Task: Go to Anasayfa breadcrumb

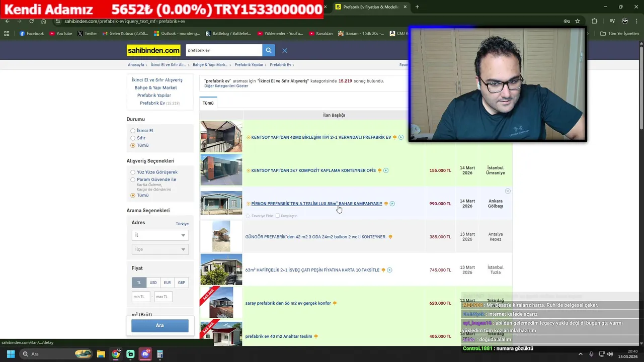Action: click(136, 65)
